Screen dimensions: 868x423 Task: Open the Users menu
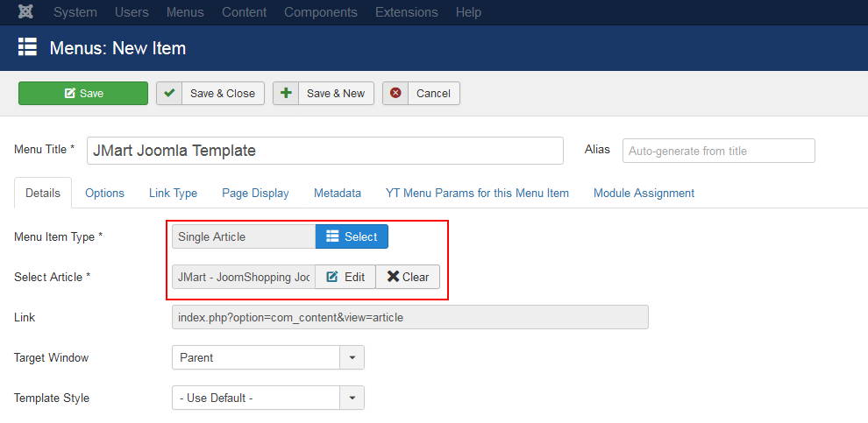(x=132, y=12)
